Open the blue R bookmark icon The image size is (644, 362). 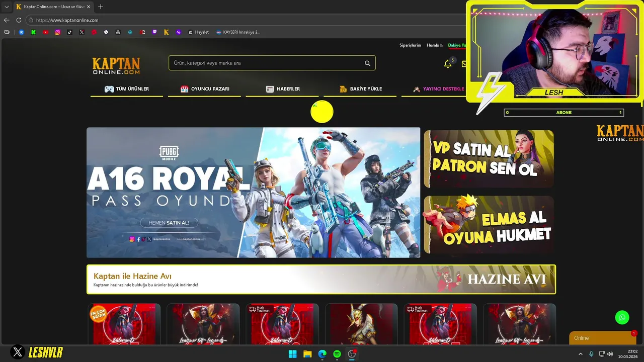pyautogui.click(x=22, y=32)
